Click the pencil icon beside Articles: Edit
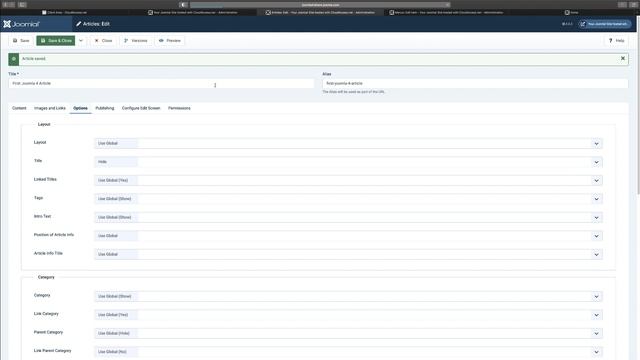Viewport: 640px width, 360px height. [78, 24]
